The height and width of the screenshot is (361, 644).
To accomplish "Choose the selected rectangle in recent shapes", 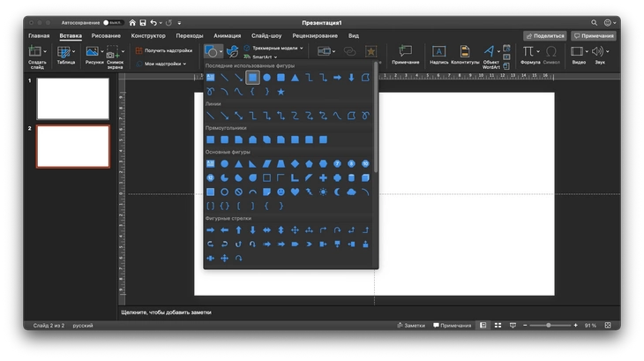I will (x=252, y=77).
